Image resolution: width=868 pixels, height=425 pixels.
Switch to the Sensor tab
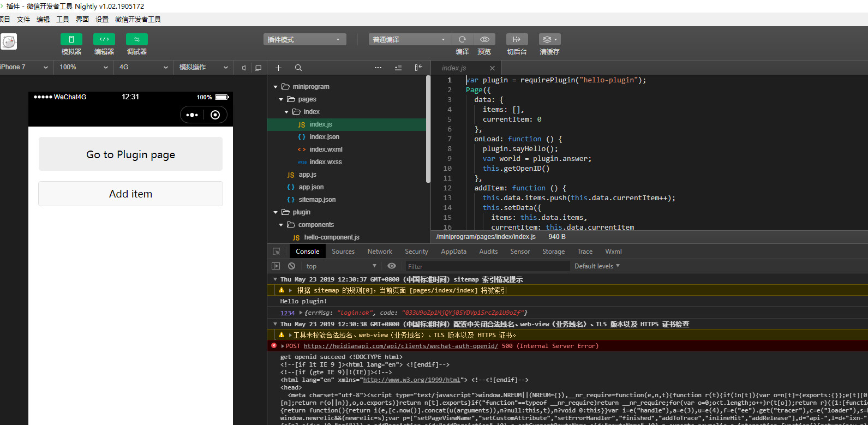[x=520, y=252]
